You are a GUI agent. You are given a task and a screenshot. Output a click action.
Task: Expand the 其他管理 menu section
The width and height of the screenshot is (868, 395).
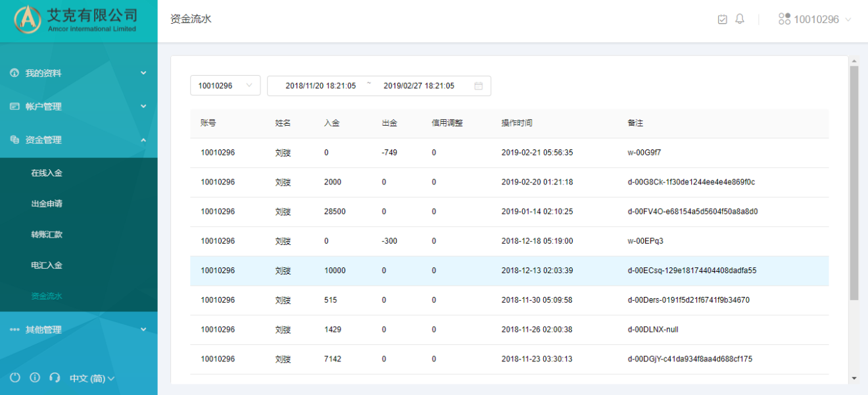(x=78, y=330)
